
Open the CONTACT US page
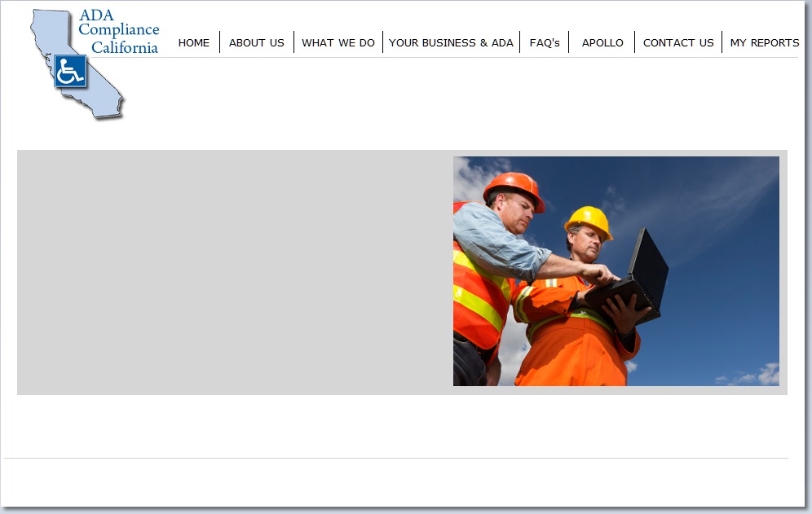point(678,43)
